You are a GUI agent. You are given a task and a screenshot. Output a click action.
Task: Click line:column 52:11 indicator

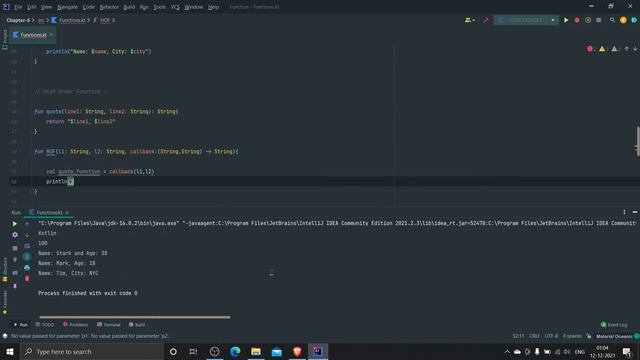click(518, 336)
